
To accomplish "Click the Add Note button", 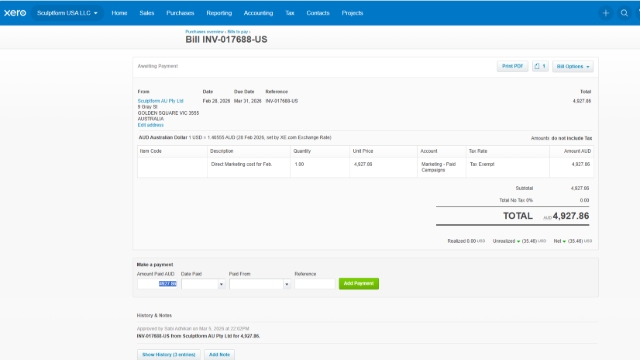I will (x=219, y=355).
